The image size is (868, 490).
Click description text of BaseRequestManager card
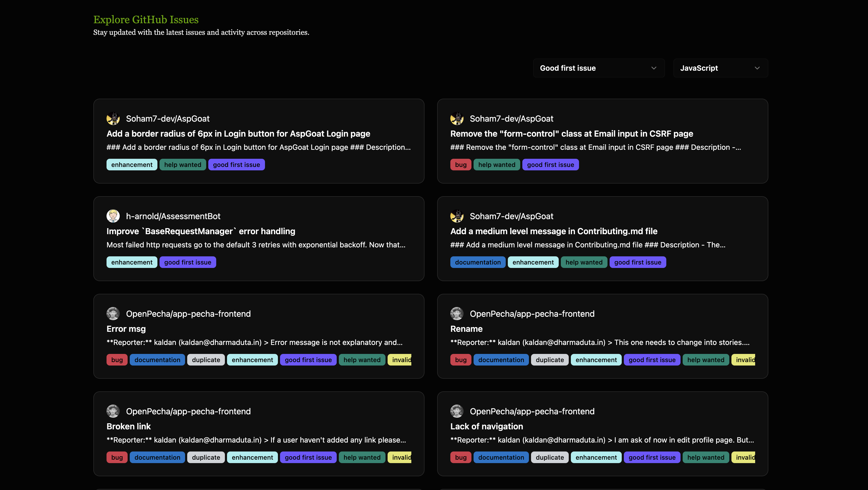256,245
